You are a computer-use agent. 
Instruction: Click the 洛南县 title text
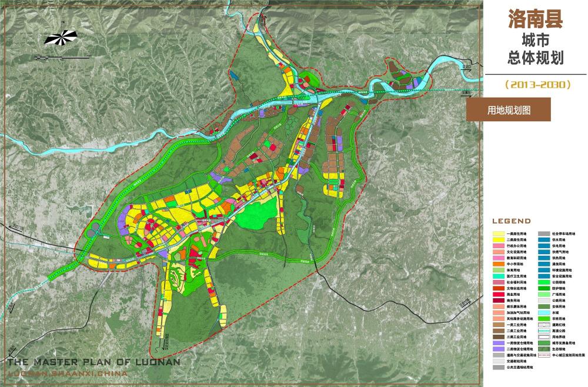(535, 18)
